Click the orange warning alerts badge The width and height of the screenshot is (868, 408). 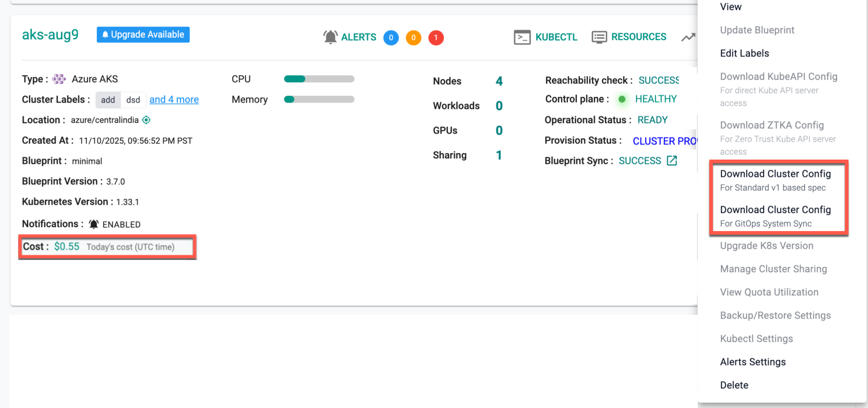click(413, 38)
